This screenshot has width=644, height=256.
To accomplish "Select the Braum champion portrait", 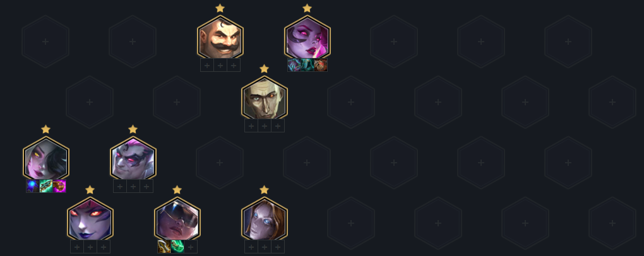I will [220, 37].
